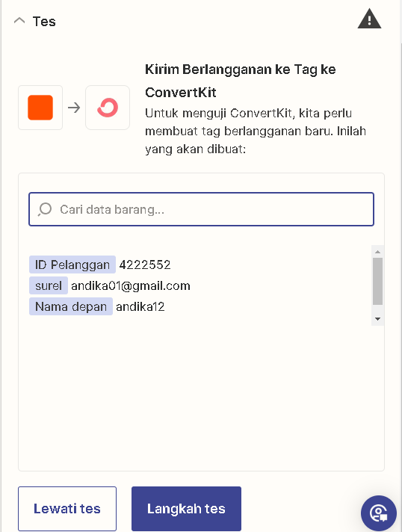Click the Lewati tes button

tap(67, 509)
